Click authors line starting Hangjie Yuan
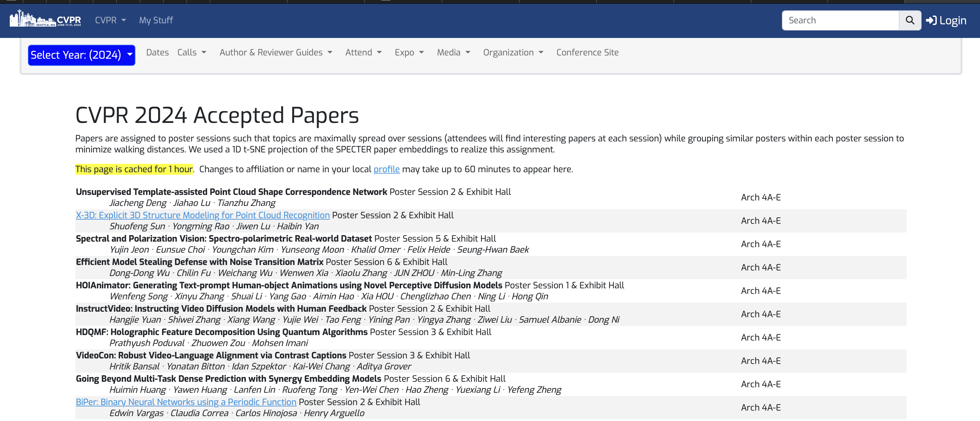The width and height of the screenshot is (980, 421). pyautogui.click(x=364, y=319)
